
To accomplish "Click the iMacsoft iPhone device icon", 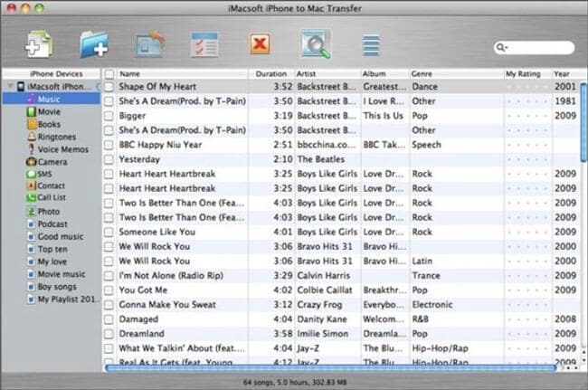I will click(21, 87).
